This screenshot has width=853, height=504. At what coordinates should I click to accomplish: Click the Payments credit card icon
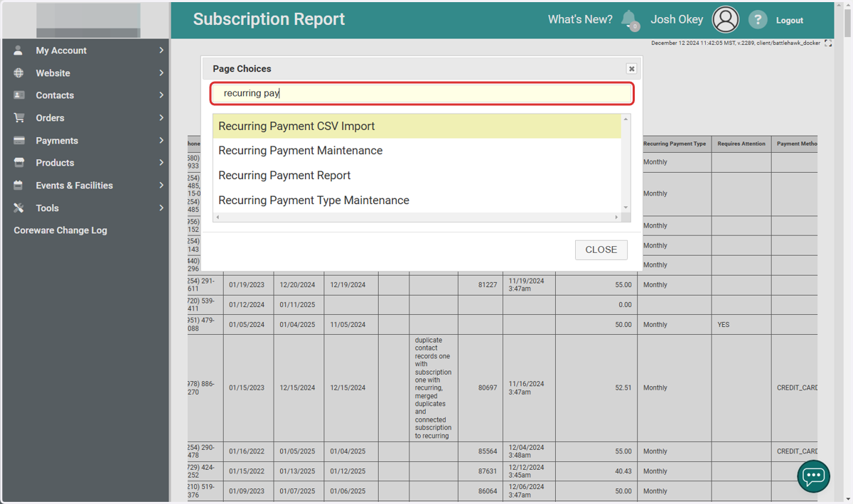[18, 141]
